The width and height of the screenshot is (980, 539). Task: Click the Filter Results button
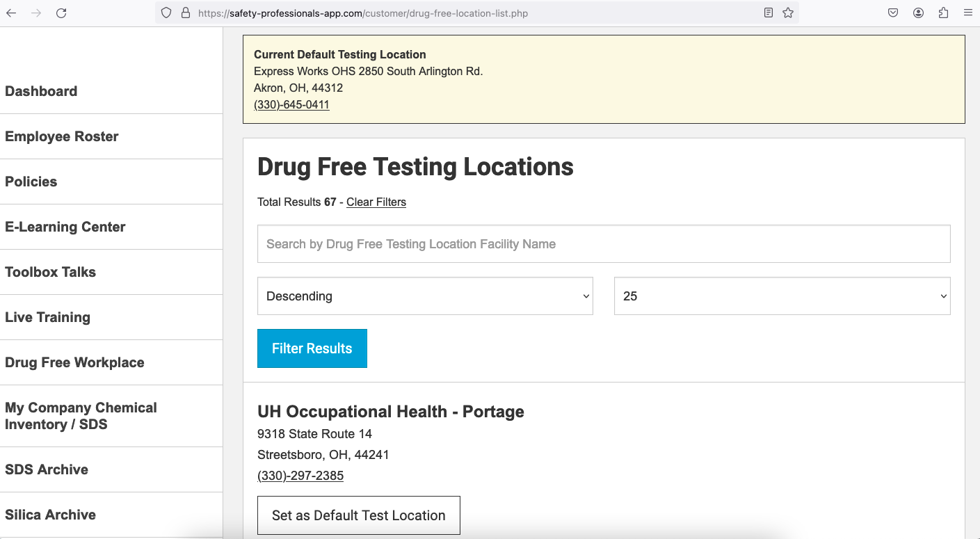[x=312, y=348]
